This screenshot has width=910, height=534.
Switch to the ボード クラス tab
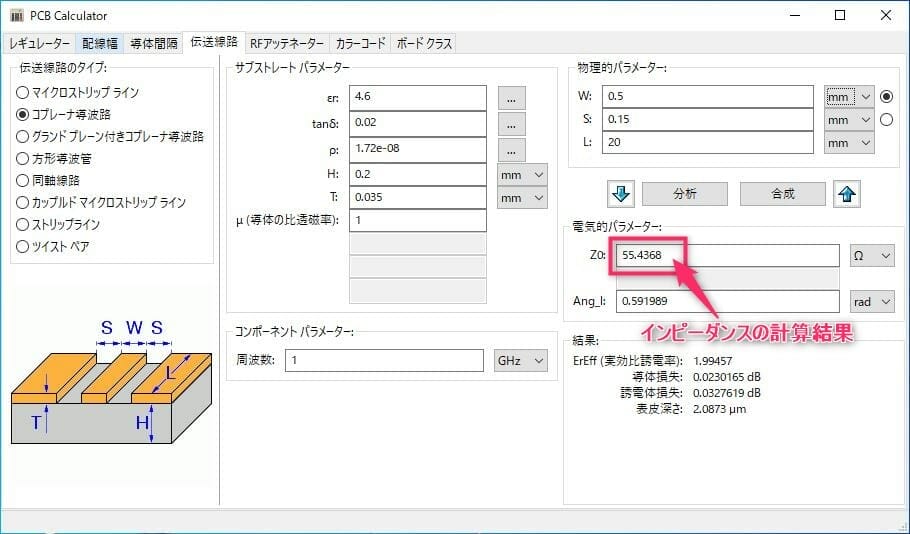tap(424, 44)
